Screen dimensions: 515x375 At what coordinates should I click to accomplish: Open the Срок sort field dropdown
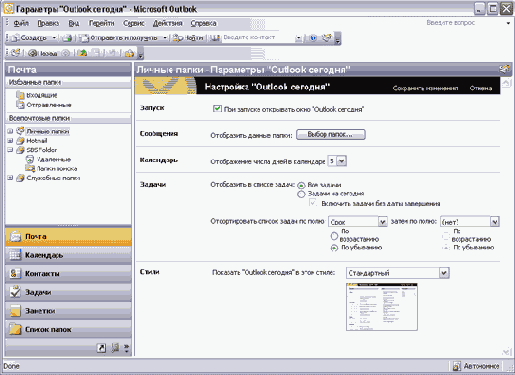pos(382,222)
